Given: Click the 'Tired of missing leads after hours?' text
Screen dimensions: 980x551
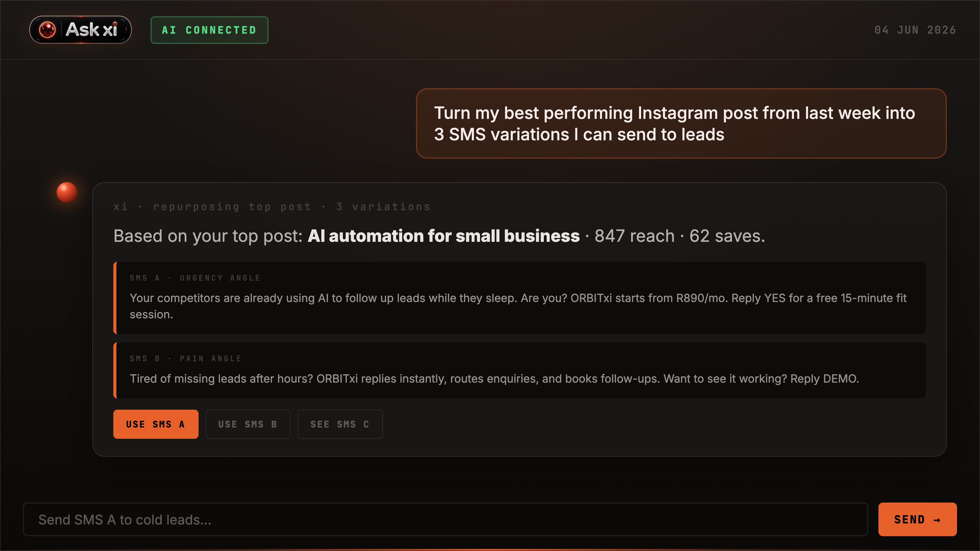Looking at the screenshot, I should point(221,379).
